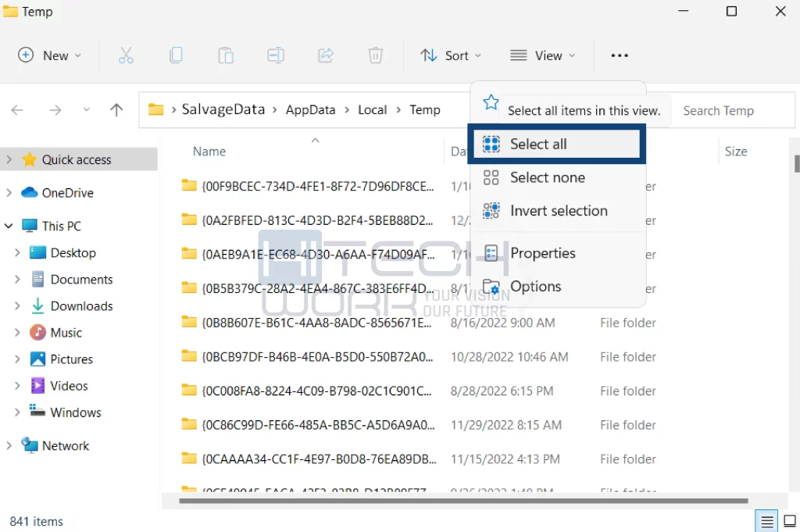Choose Properties from the menu
This screenshot has height=532, width=800.
click(556, 253)
